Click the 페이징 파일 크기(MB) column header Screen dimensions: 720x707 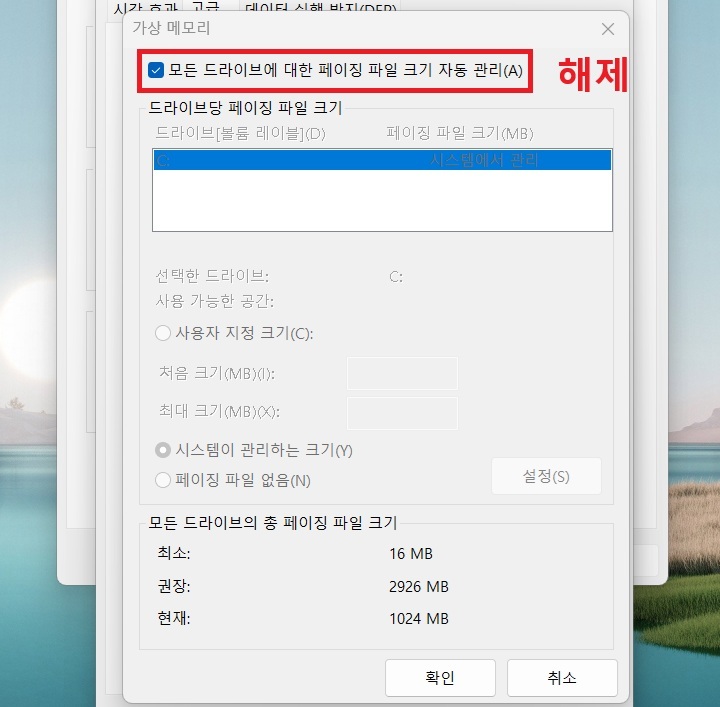pos(460,134)
